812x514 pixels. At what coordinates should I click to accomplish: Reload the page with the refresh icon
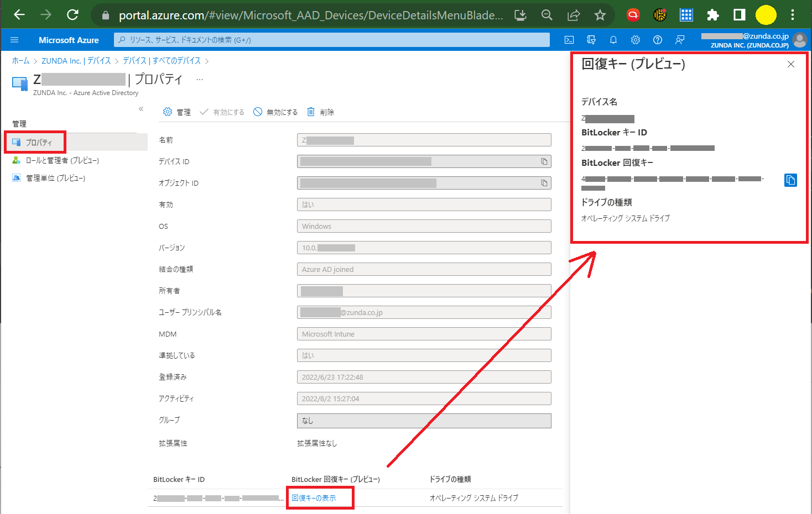[72, 15]
